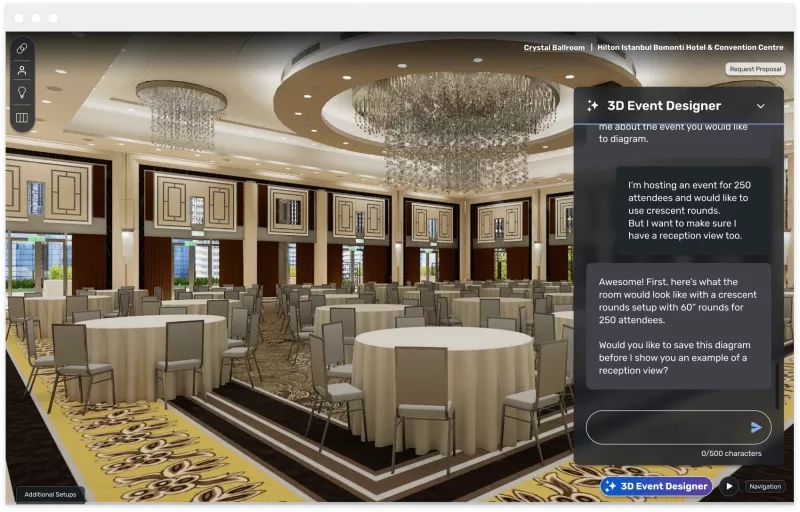Click the Crystal Ballroom title text
This screenshot has width=800, height=512.
pos(554,47)
